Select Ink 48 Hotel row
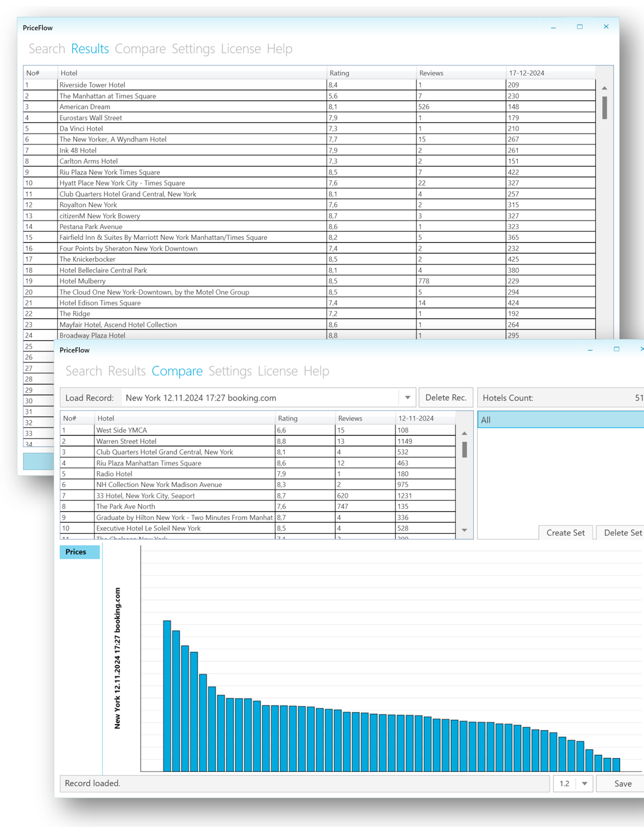 point(309,150)
